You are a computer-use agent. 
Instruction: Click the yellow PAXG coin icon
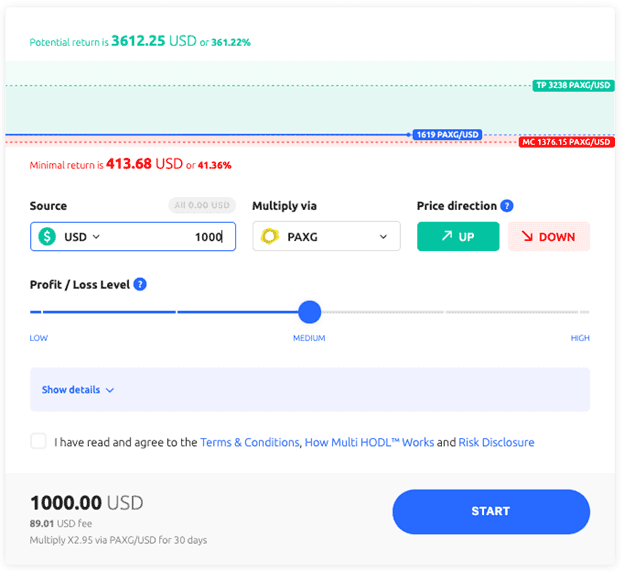(x=270, y=237)
